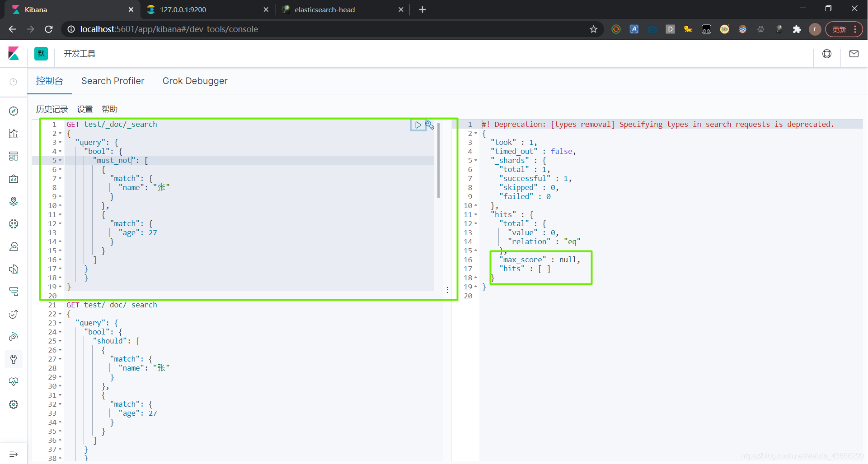This screenshot has width=868, height=464.
Task: Open Visualize chart icon in sidebar
Action: click(14, 134)
